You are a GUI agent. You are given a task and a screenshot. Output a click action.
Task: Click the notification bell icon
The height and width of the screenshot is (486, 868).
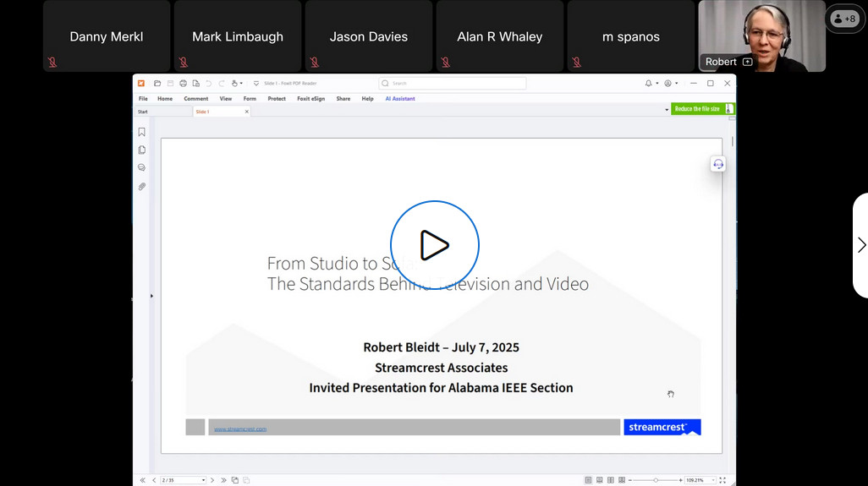648,84
